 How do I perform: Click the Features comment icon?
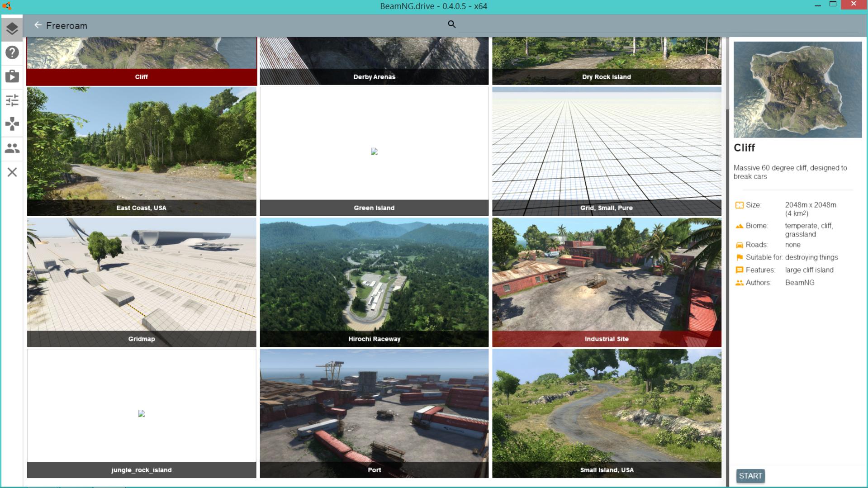(x=739, y=270)
